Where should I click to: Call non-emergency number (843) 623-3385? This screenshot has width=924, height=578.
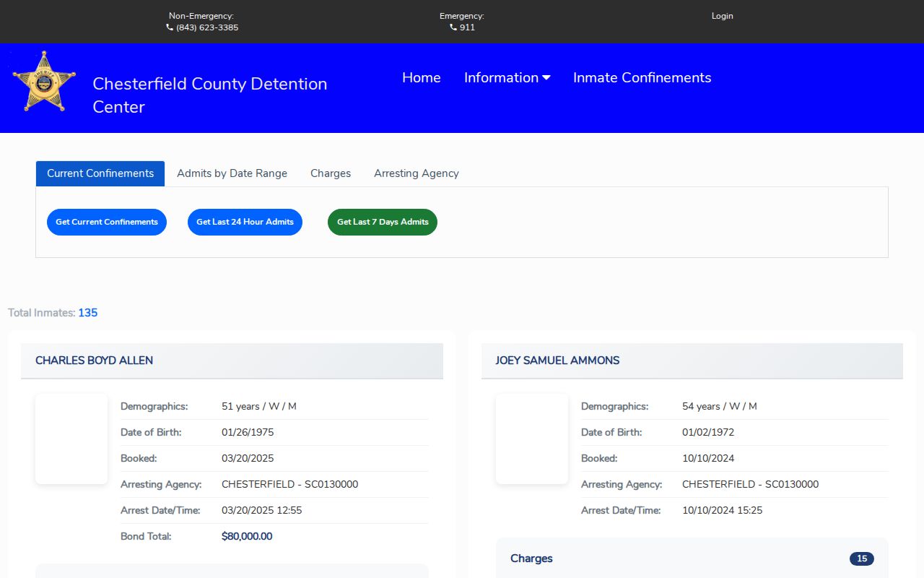[207, 27]
